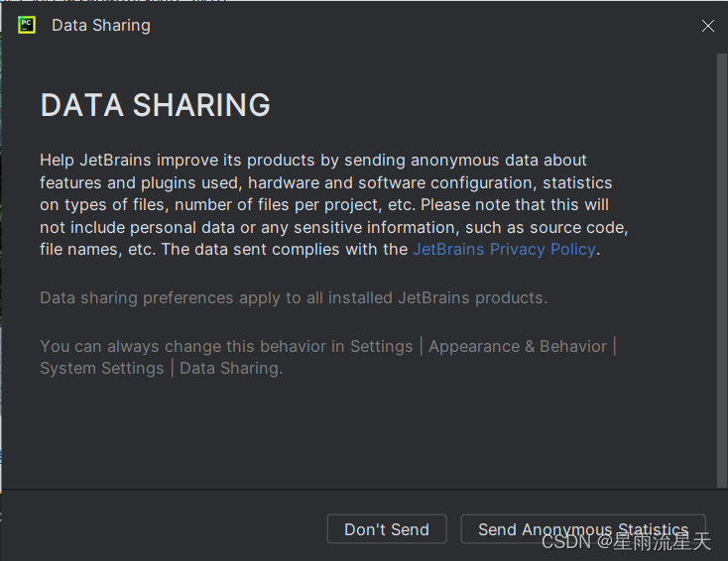Click the word "Settings" after "behavior in"

381,346
